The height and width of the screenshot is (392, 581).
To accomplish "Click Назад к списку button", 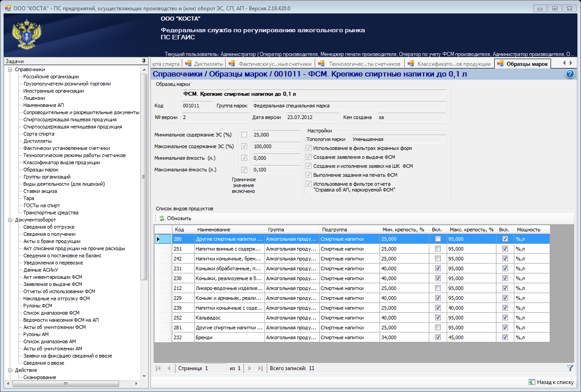I will [x=551, y=382].
